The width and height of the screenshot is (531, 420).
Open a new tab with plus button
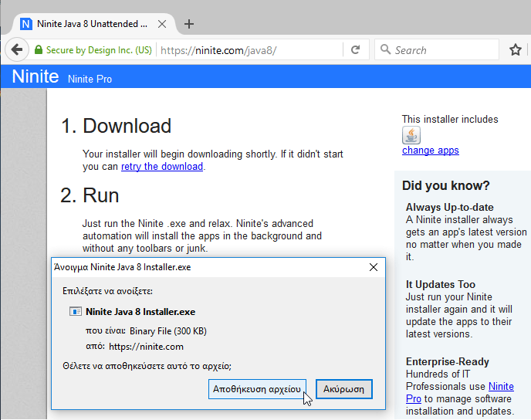coord(189,24)
